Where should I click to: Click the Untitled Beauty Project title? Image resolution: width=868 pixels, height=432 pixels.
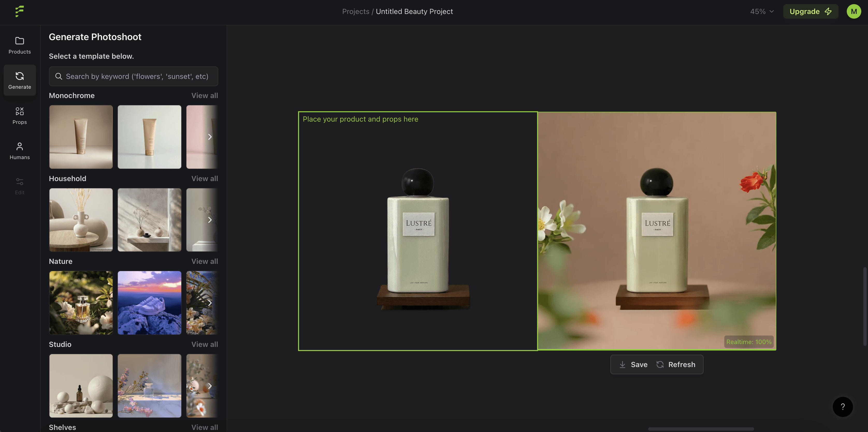pyautogui.click(x=414, y=11)
